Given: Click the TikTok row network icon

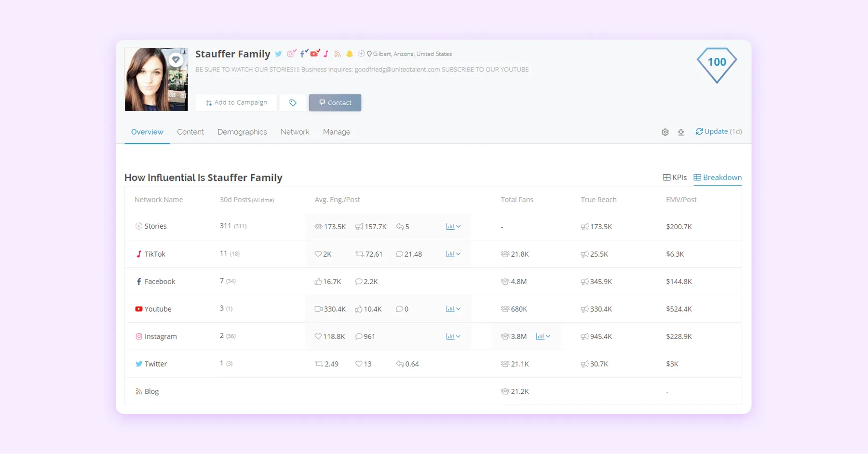Looking at the screenshot, I should 139,254.
